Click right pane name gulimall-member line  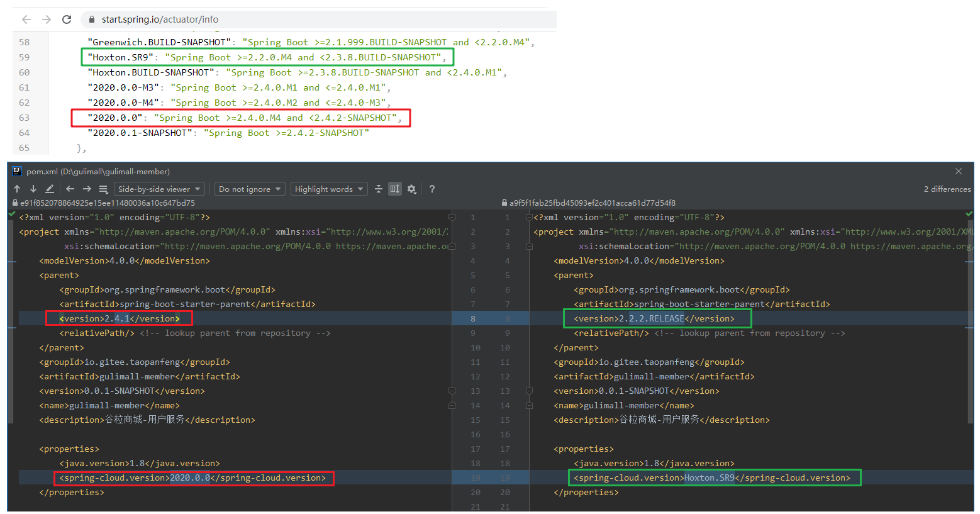pyautogui.click(x=624, y=405)
